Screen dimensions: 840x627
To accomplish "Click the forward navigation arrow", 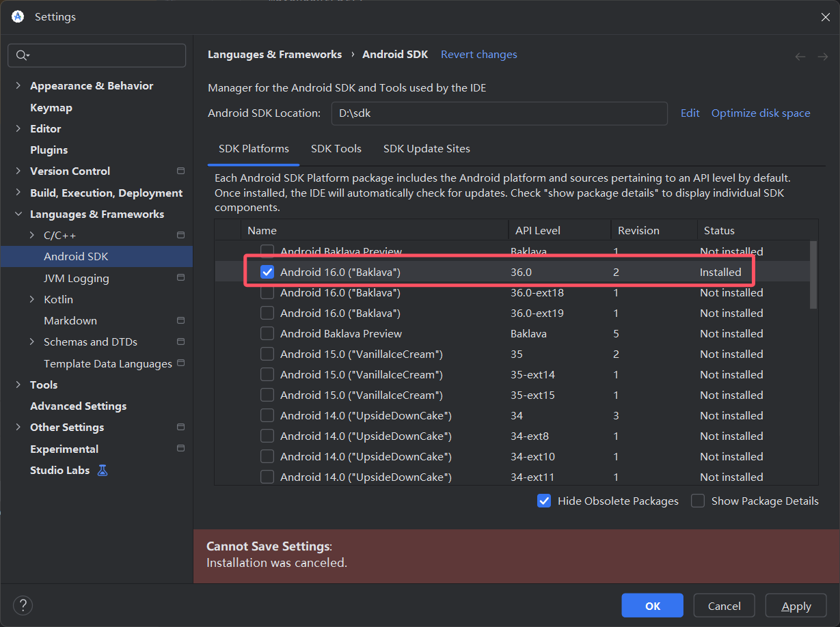I will pos(822,57).
